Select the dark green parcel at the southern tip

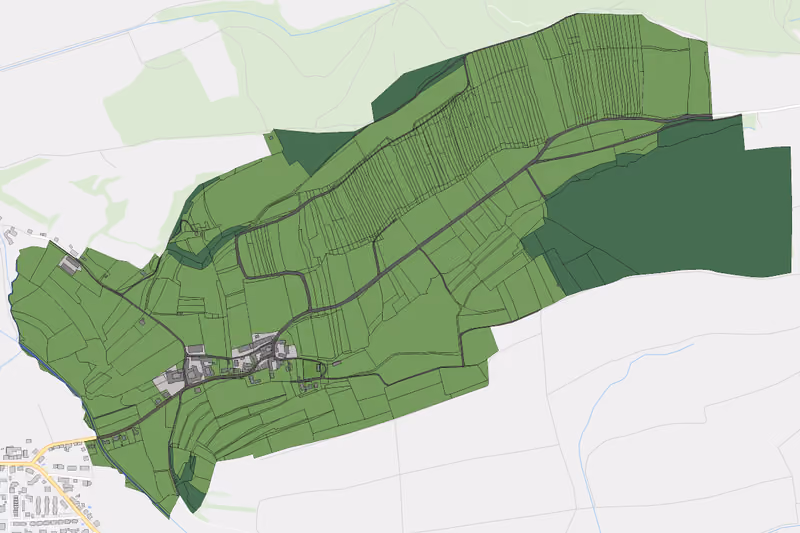[193, 497]
